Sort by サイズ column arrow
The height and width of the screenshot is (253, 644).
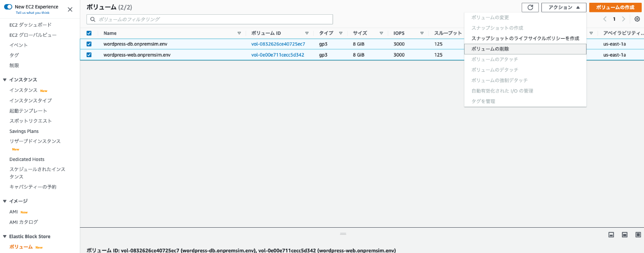(381, 33)
